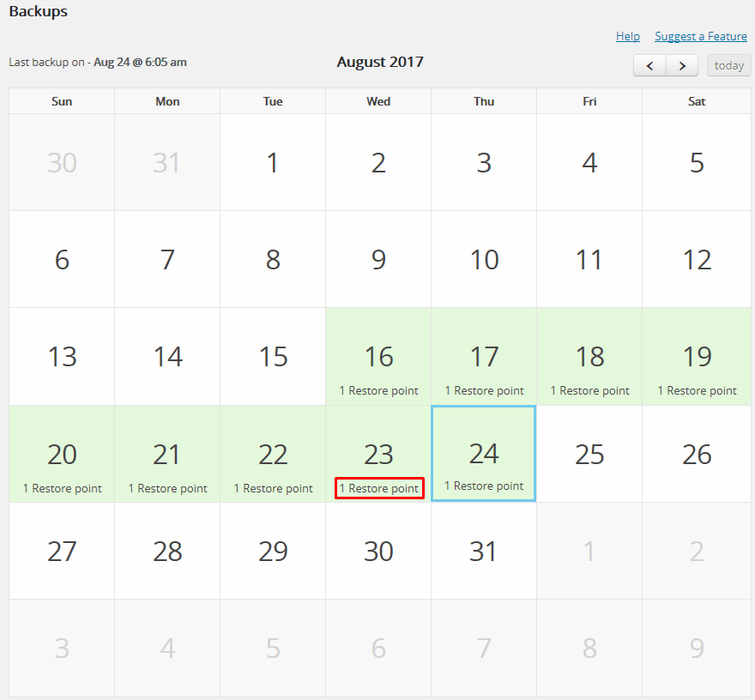
Task: Click the Restore point under August 17
Action: click(484, 391)
